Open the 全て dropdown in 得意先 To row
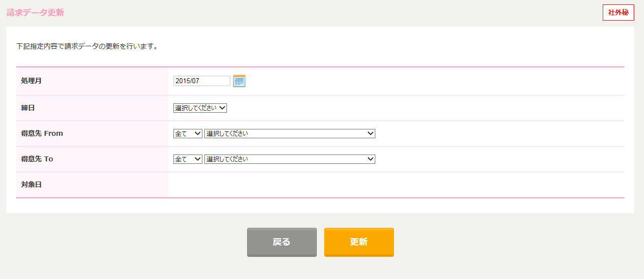Screen dimensions: 644x279 pos(188,159)
